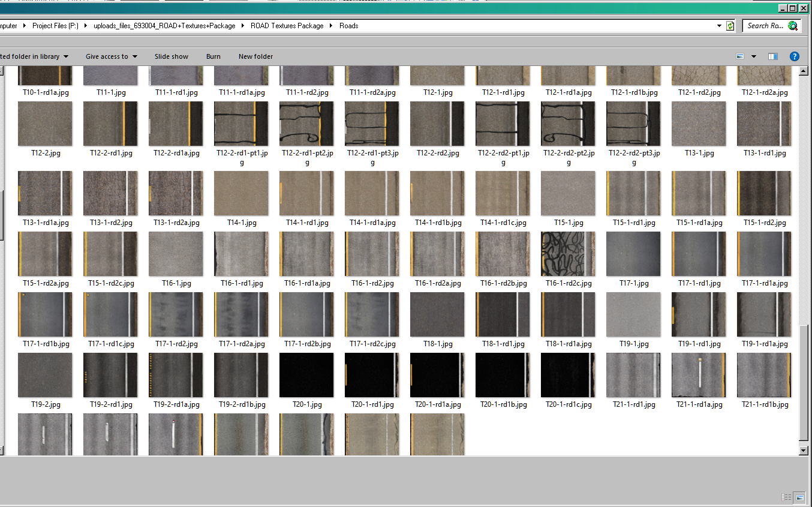Click the vertical scrollbar up arrow
Image resolution: width=812 pixels, height=507 pixels.
point(804,71)
